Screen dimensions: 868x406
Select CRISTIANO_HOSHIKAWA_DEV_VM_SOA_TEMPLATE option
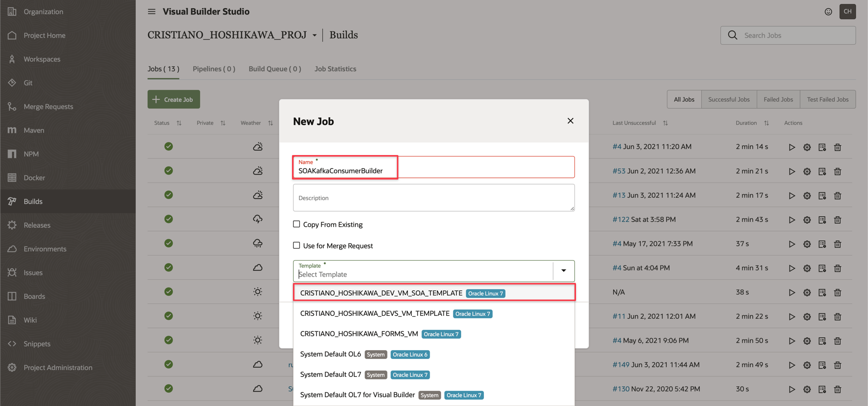pos(434,293)
